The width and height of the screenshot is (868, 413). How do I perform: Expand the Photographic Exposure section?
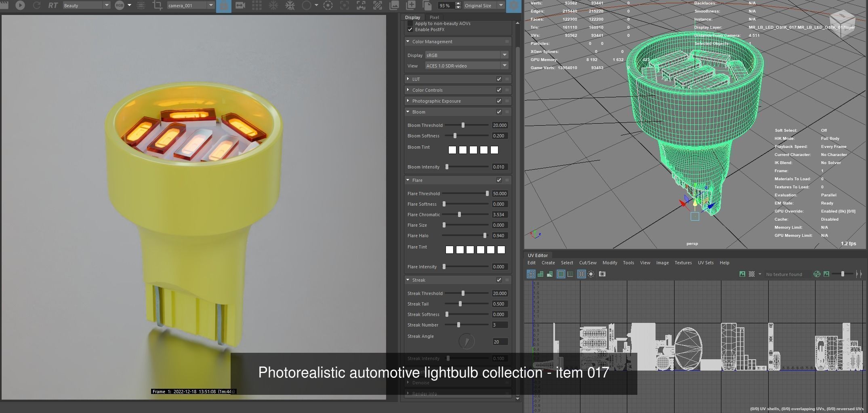tap(408, 101)
